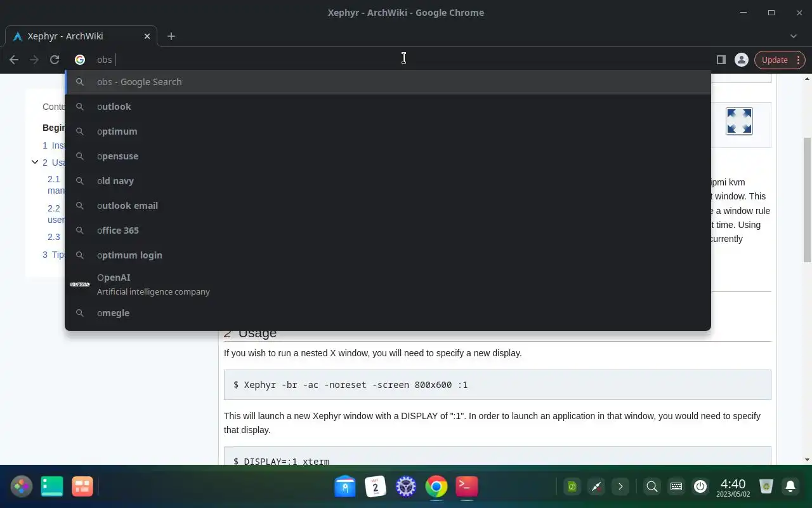Click the Google Chrome dock icon
Screen dimensions: 812x508
pyautogui.click(x=436, y=486)
